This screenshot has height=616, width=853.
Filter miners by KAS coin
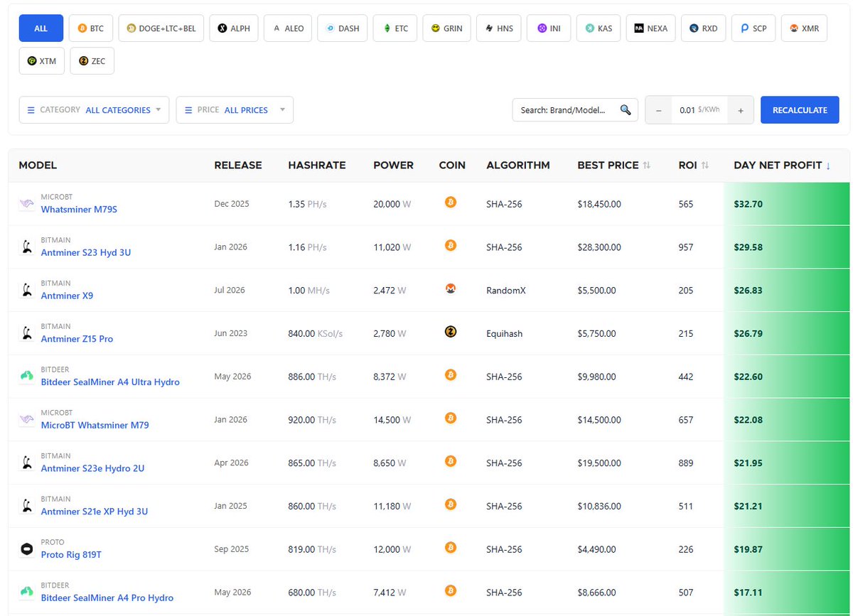599,28
